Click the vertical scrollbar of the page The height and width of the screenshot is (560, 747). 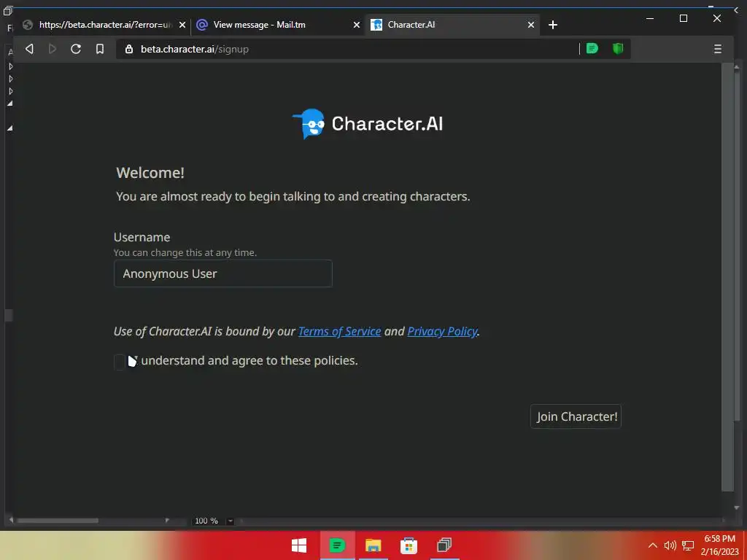pyautogui.click(x=728, y=277)
